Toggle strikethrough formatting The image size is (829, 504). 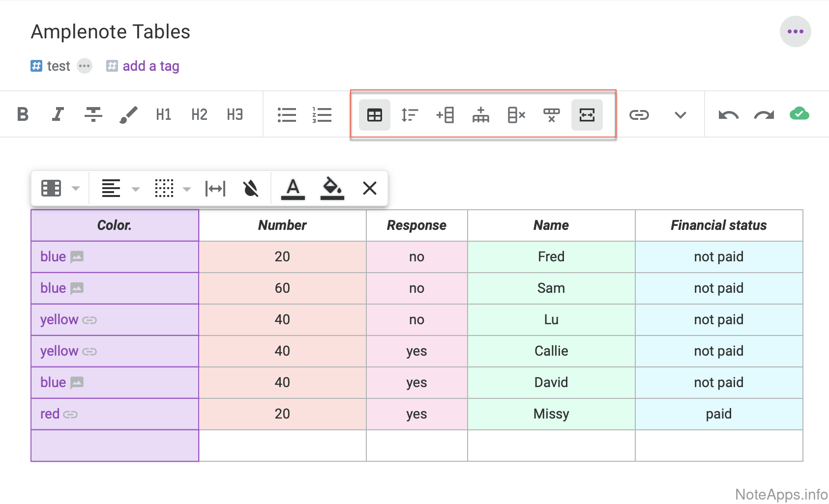pyautogui.click(x=93, y=114)
